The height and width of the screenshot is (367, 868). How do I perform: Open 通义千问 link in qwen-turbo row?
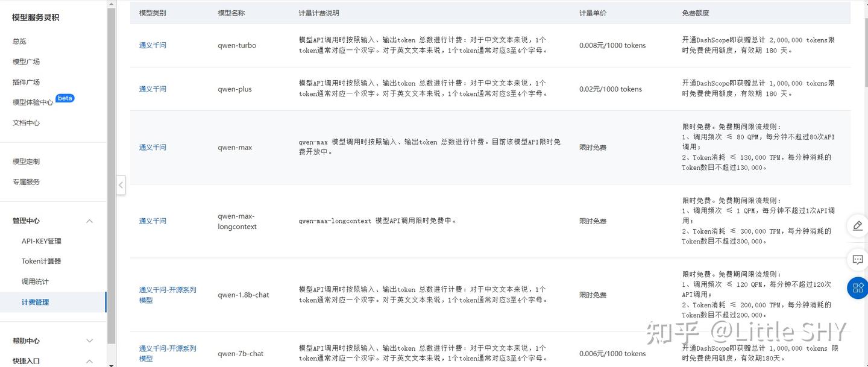point(153,45)
